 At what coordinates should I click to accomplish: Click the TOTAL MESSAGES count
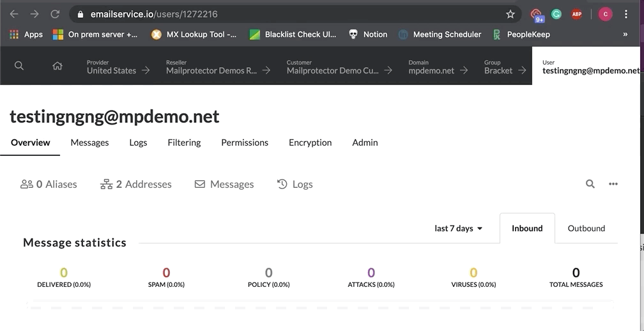(576, 277)
